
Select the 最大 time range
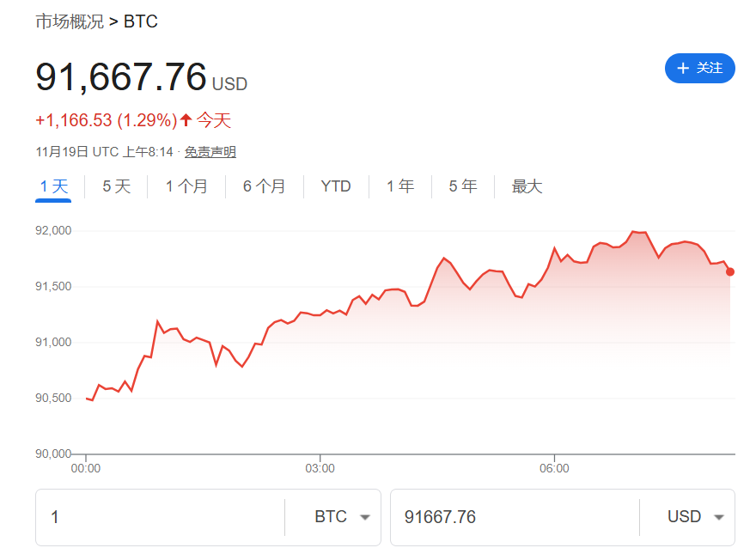(x=526, y=186)
